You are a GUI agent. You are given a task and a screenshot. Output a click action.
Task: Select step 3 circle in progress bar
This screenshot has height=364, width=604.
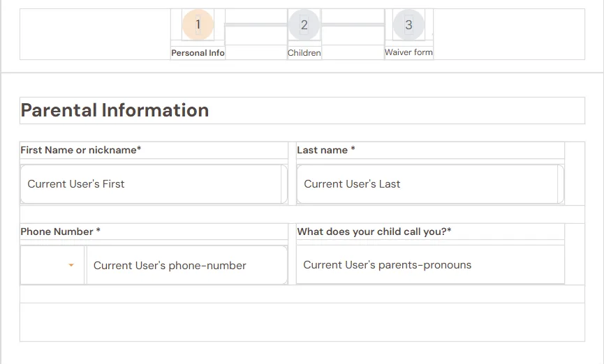pos(408,24)
